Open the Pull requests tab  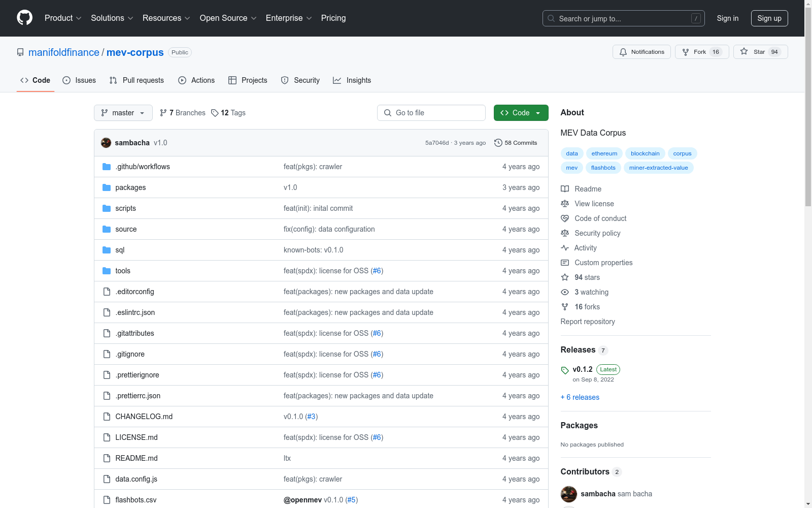click(x=137, y=80)
